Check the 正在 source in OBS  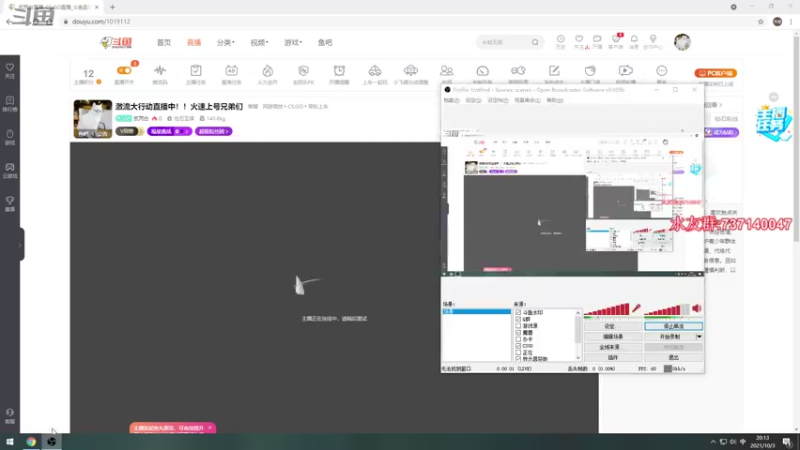pos(518,352)
